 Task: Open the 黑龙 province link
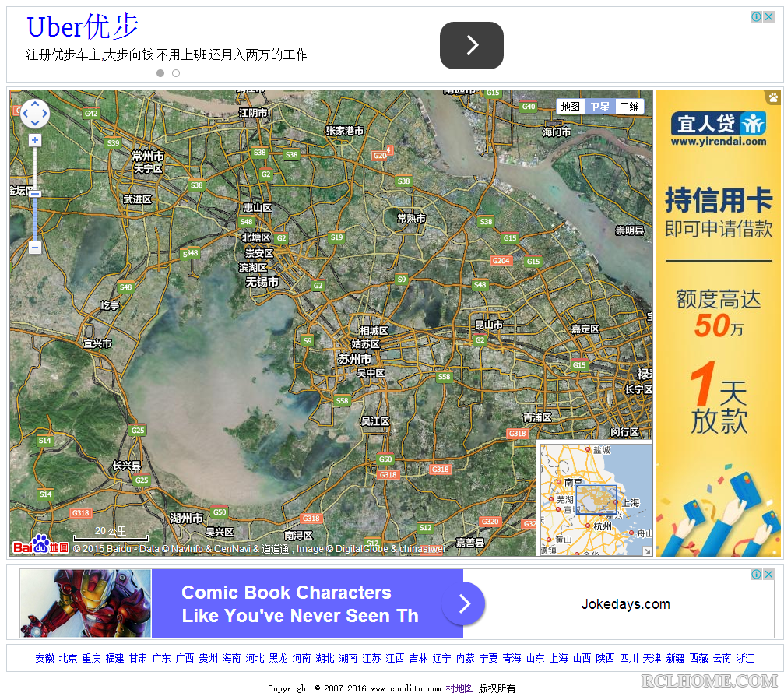(x=278, y=658)
